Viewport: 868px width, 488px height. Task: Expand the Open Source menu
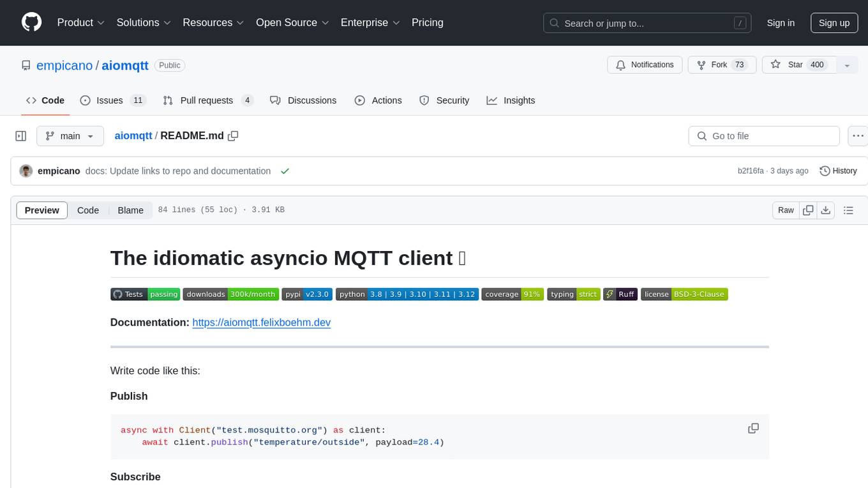292,22
